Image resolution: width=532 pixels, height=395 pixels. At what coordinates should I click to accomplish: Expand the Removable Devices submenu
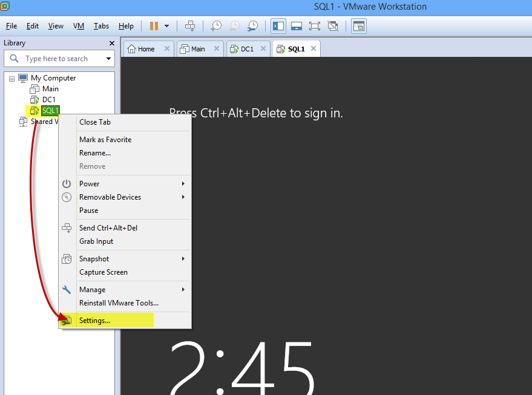(125, 197)
